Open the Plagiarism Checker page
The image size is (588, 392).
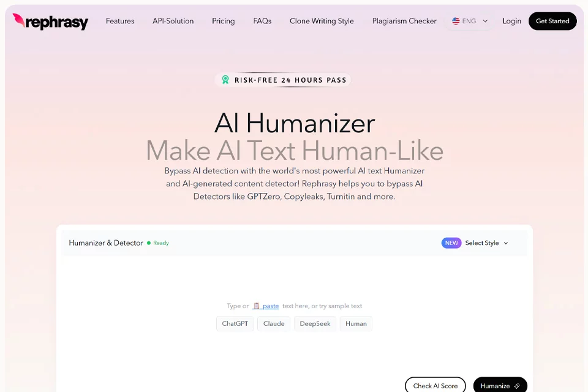tap(404, 21)
